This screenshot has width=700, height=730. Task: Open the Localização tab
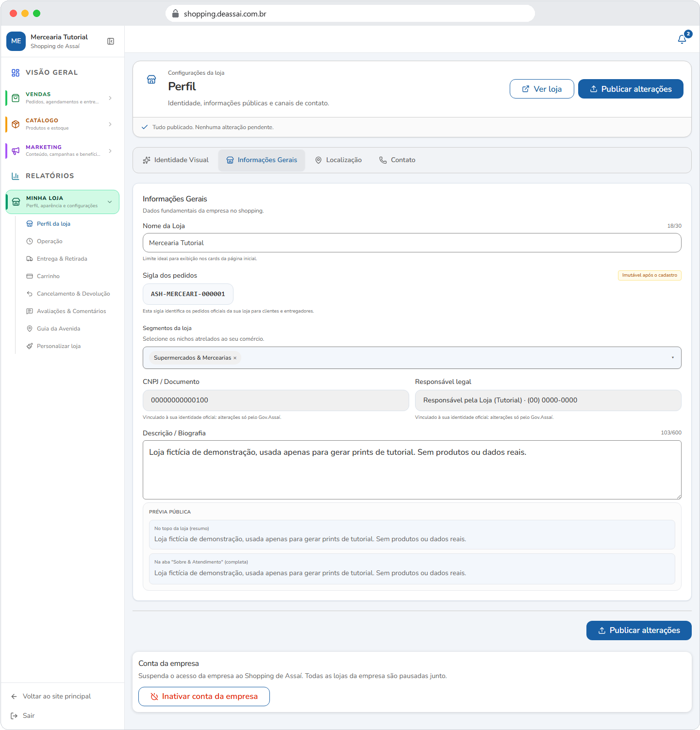coord(338,160)
